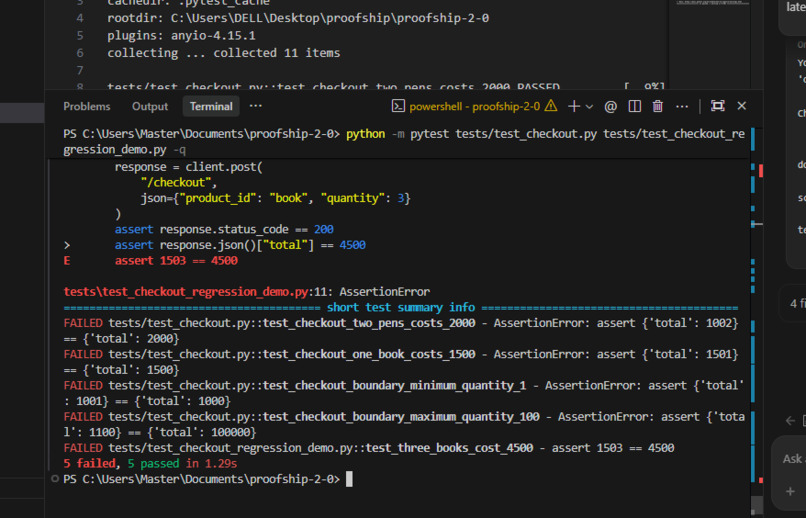
Task: Click 'response = client.post(' in terminal
Action: click(188, 168)
